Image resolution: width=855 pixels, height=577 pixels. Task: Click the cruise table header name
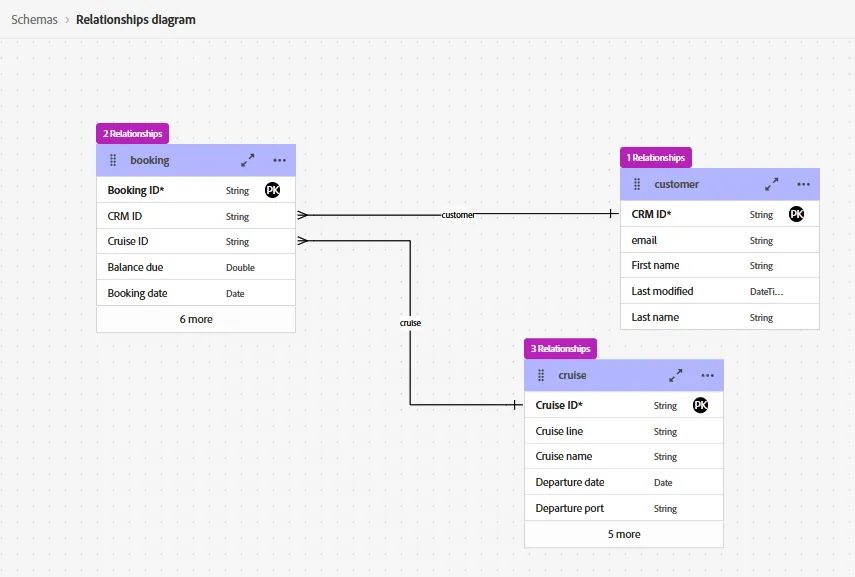tap(572, 375)
